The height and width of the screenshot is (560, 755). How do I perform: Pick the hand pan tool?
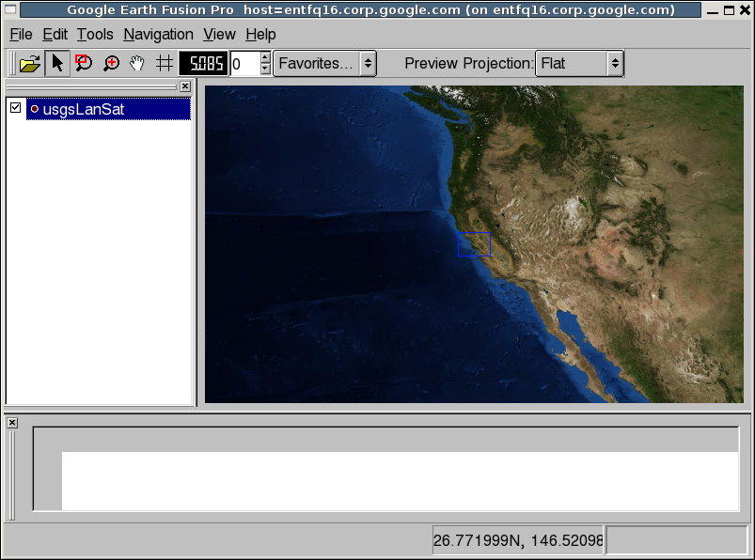tap(135, 63)
